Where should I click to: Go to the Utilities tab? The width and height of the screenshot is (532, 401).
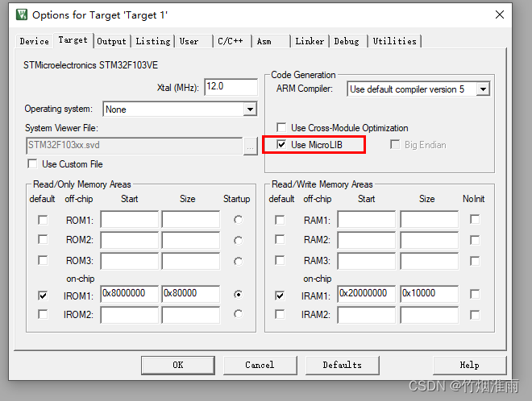click(x=395, y=41)
